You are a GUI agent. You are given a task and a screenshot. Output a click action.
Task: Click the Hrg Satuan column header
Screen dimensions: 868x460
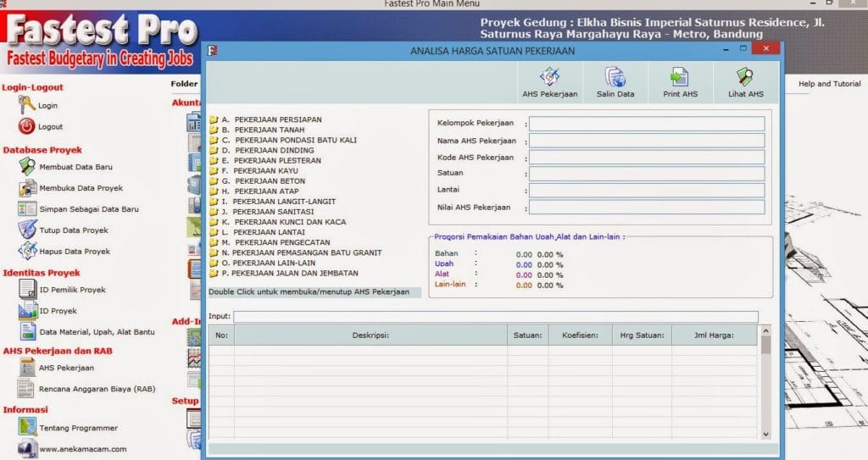[642, 335]
